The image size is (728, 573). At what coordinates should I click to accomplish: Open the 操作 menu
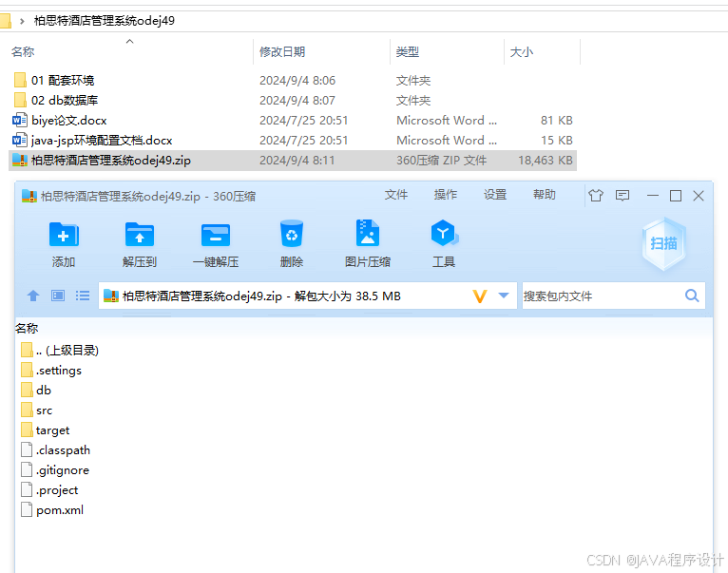[446, 195]
